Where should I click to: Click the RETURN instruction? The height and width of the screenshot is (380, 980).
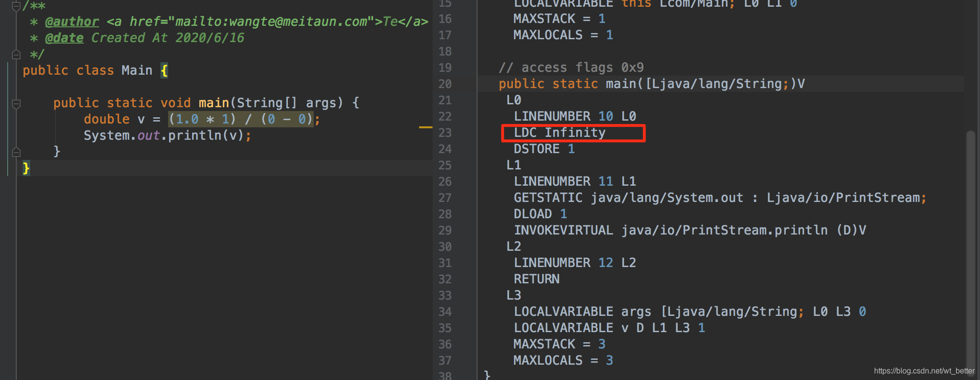click(x=536, y=279)
